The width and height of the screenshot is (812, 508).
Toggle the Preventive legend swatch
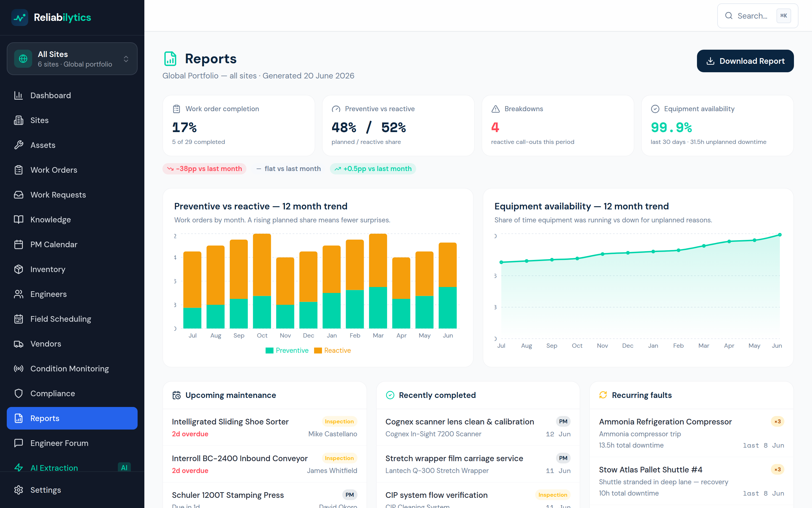(269, 351)
